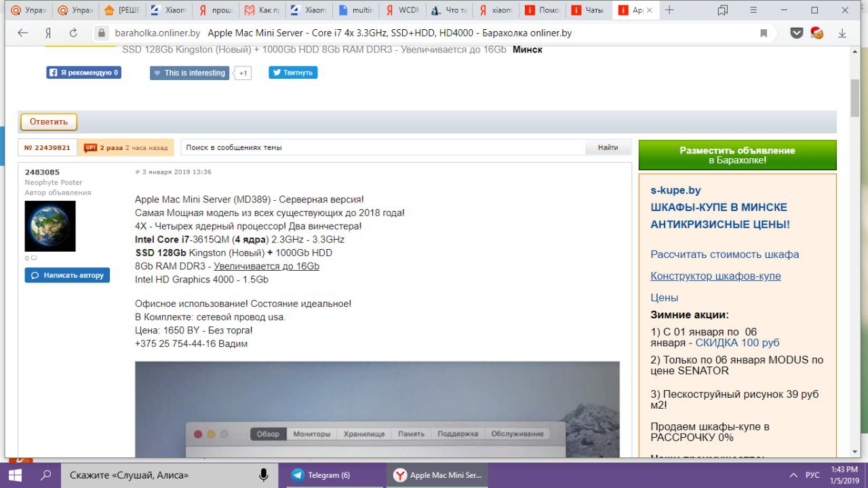Open the Santa hat avatar extension icon
The image size is (868, 488).
coord(817,33)
